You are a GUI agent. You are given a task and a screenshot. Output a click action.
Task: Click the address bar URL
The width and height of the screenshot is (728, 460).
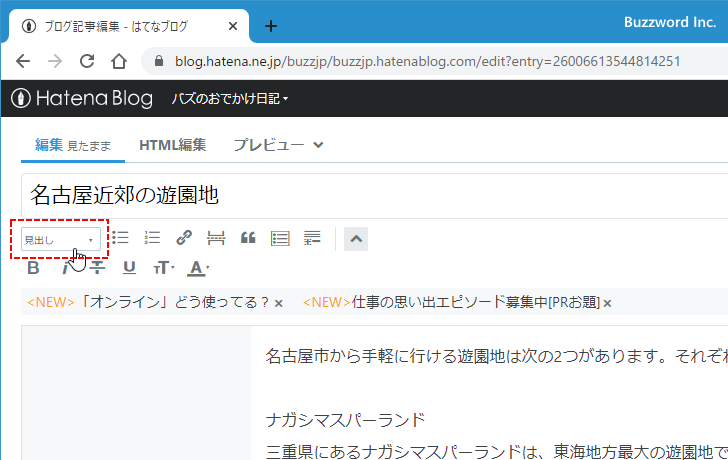pos(427,61)
